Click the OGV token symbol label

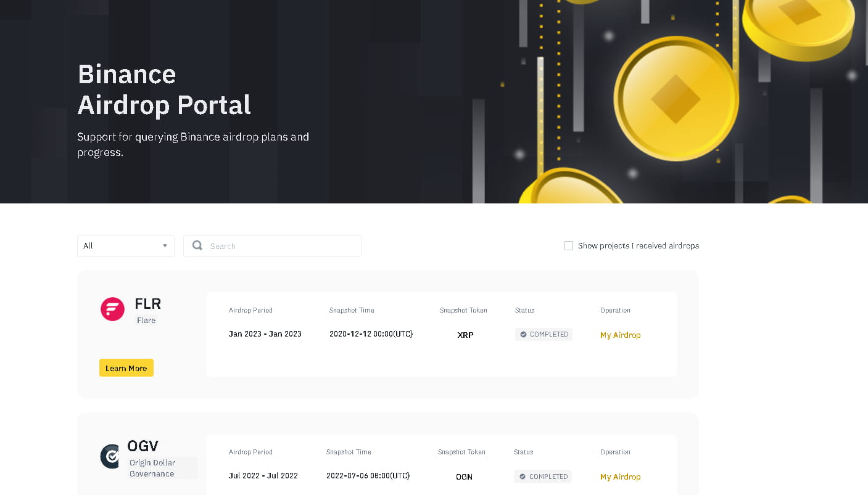click(143, 445)
